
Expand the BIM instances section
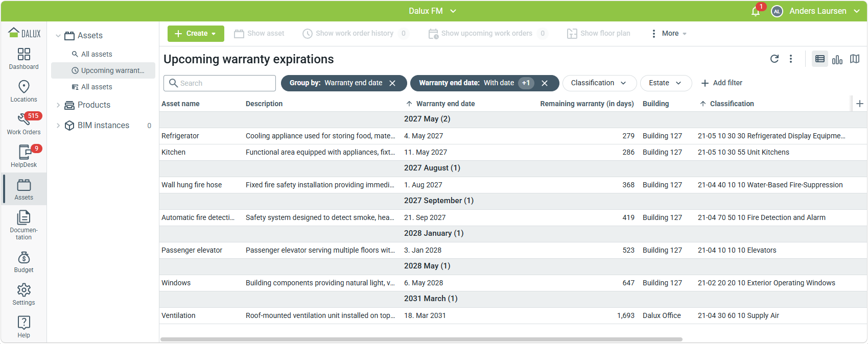coord(58,126)
